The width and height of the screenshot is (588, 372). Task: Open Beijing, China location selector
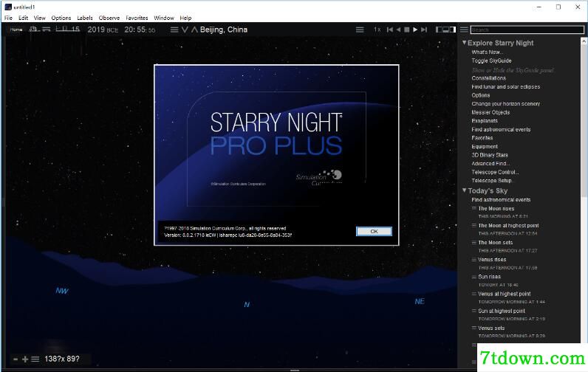(x=224, y=30)
